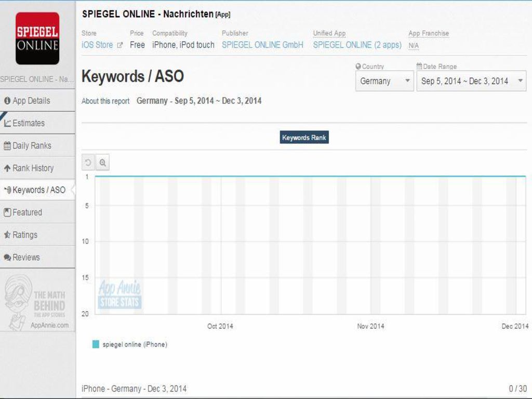Open the Reviews page
Image resolution: width=532 pixels, height=399 pixels.
(x=37, y=257)
